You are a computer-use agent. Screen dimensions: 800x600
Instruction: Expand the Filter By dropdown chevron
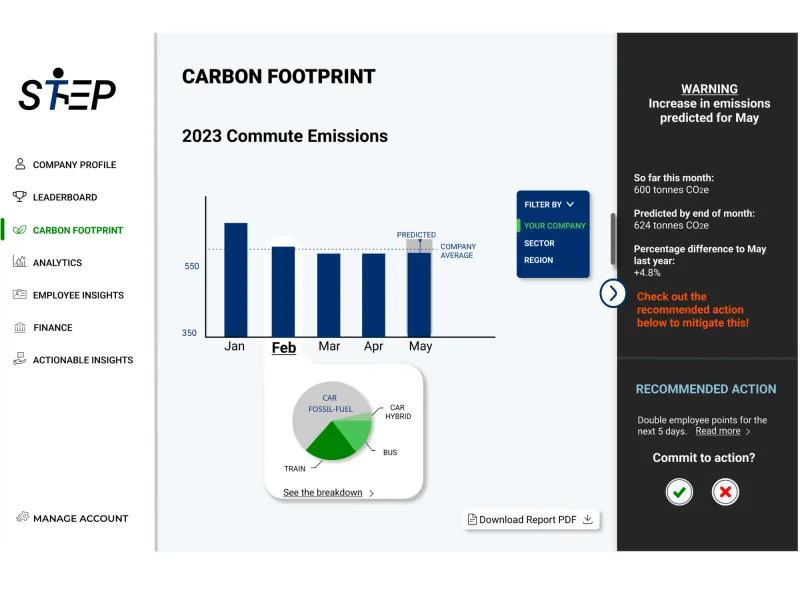[x=570, y=204]
